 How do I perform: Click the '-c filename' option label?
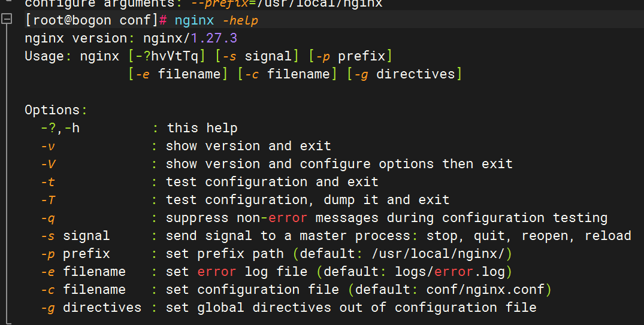click(x=83, y=290)
